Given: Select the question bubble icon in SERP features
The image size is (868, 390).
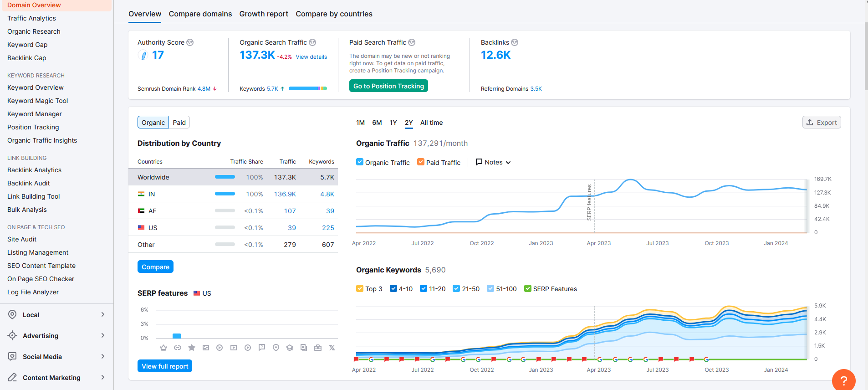Looking at the screenshot, I should click(262, 348).
